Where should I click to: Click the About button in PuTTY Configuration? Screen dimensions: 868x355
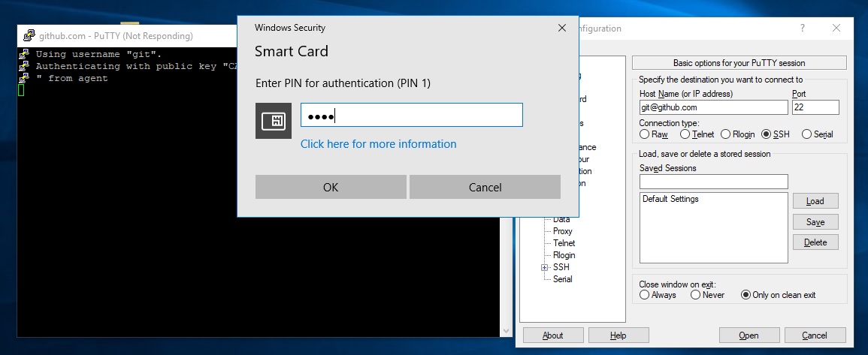click(553, 335)
